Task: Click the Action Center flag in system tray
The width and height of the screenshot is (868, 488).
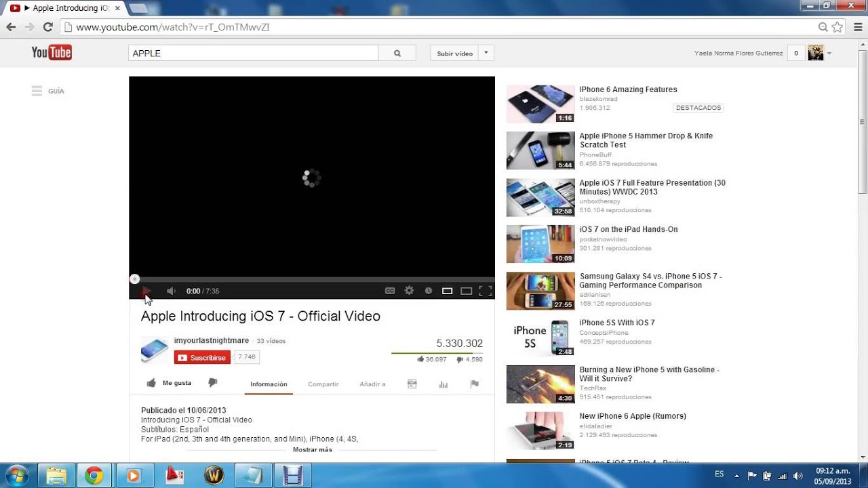Action: click(752, 476)
